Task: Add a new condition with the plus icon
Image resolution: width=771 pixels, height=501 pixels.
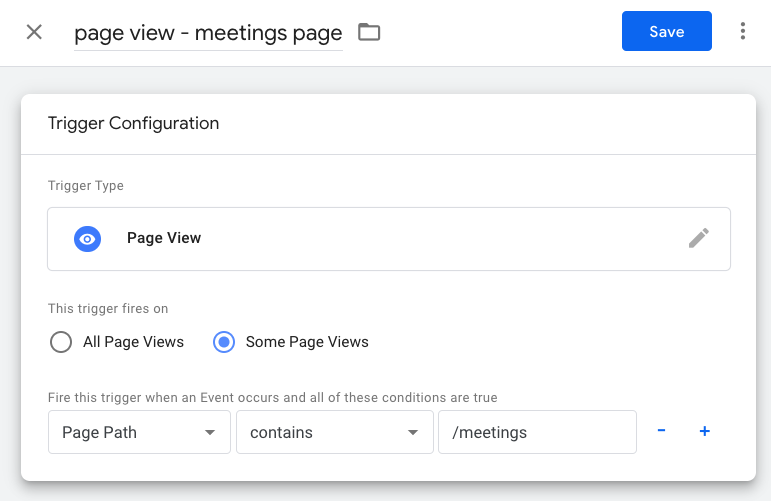Action: click(x=705, y=431)
